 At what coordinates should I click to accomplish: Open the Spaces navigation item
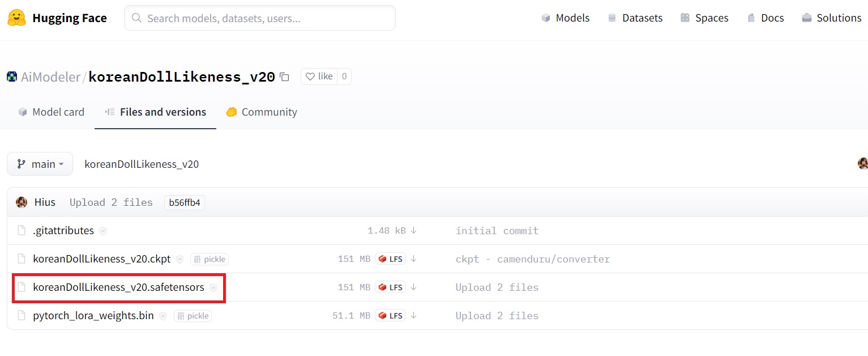point(704,18)
